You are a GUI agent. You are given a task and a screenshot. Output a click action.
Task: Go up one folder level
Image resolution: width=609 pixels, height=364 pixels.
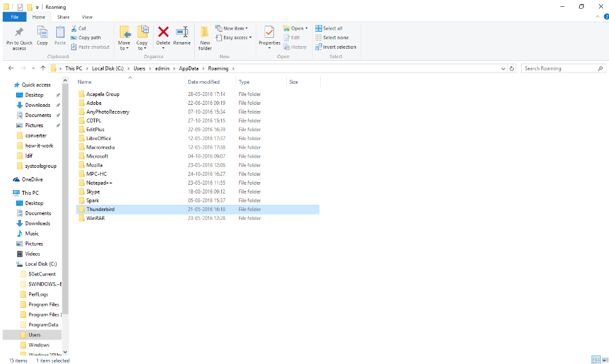[x=43, y=68]
